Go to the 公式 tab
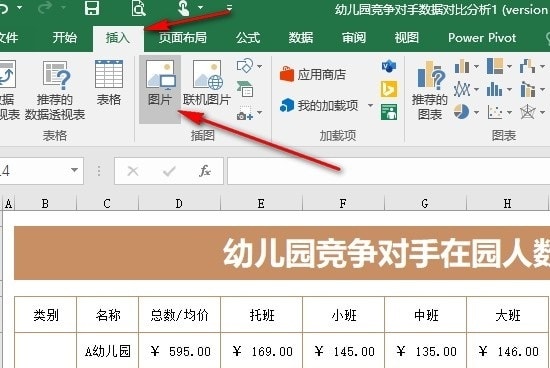 248,38
